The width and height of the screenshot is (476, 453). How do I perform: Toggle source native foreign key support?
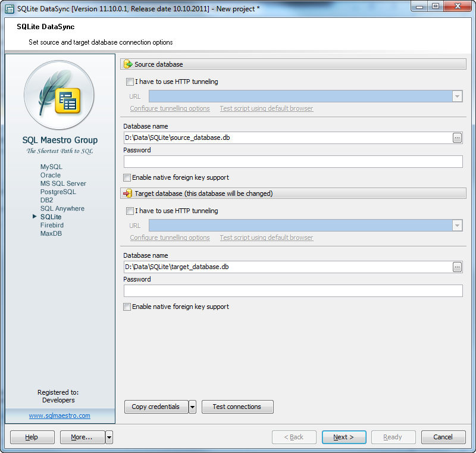tap(127, 178)
